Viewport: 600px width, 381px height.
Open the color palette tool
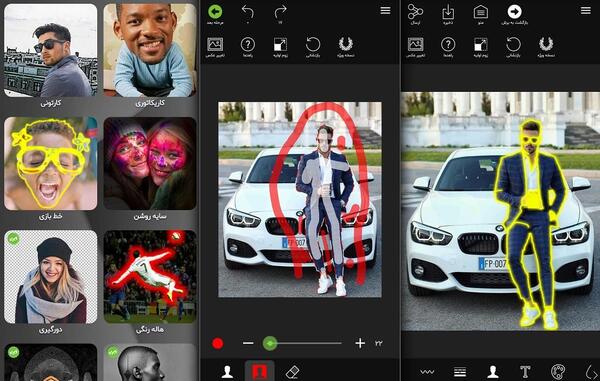(558, 372)
